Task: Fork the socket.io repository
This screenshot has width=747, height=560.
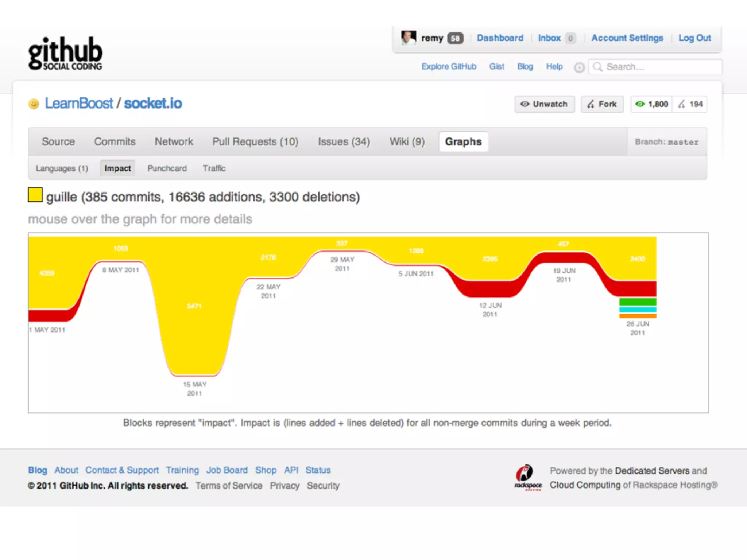Action: point(602,104)
